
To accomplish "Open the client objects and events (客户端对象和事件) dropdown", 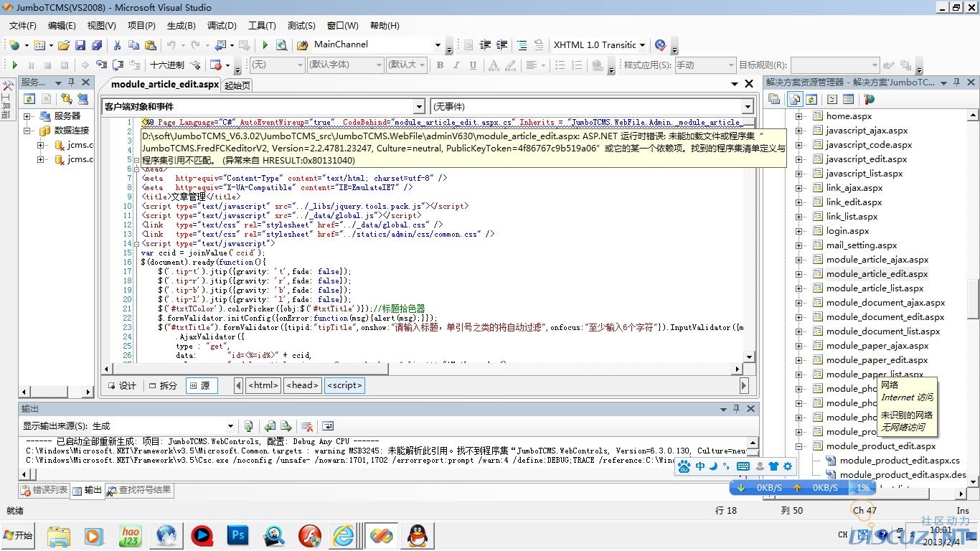I will coord(419,107).
